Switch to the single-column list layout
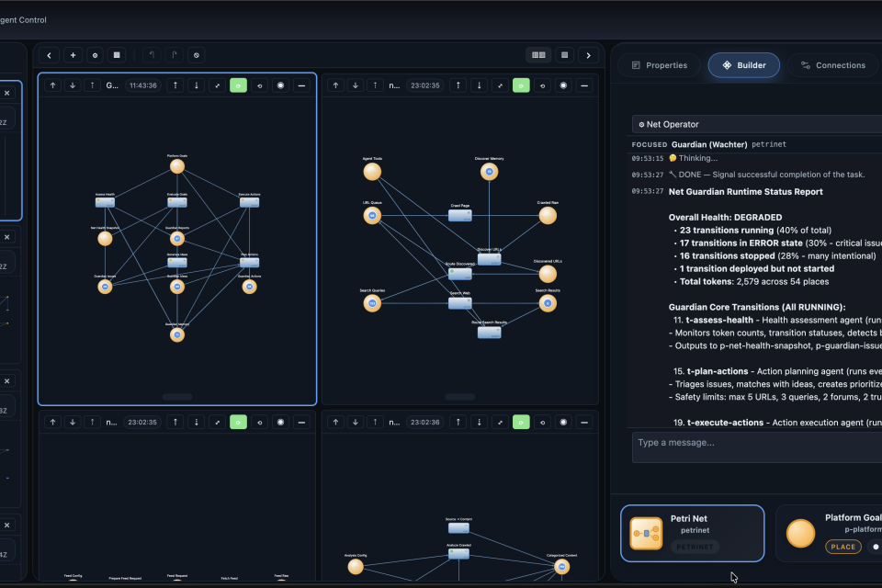 [564, 55]
